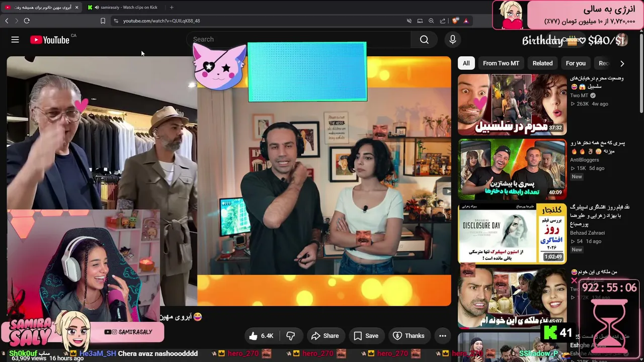
Task: Like the video with 6.4K likes
Action: point(261,336)
